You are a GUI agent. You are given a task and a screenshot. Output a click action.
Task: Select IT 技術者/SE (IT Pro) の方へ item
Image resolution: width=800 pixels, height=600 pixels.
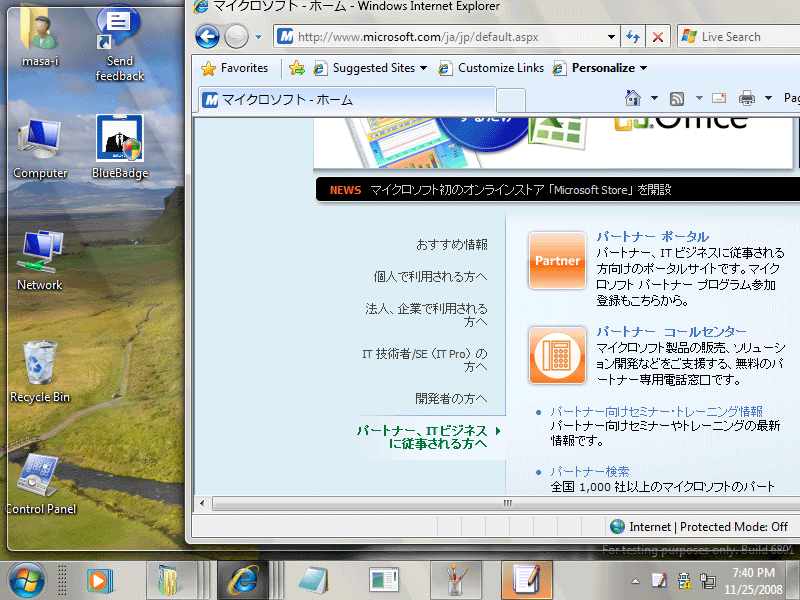tap(424, 360)
